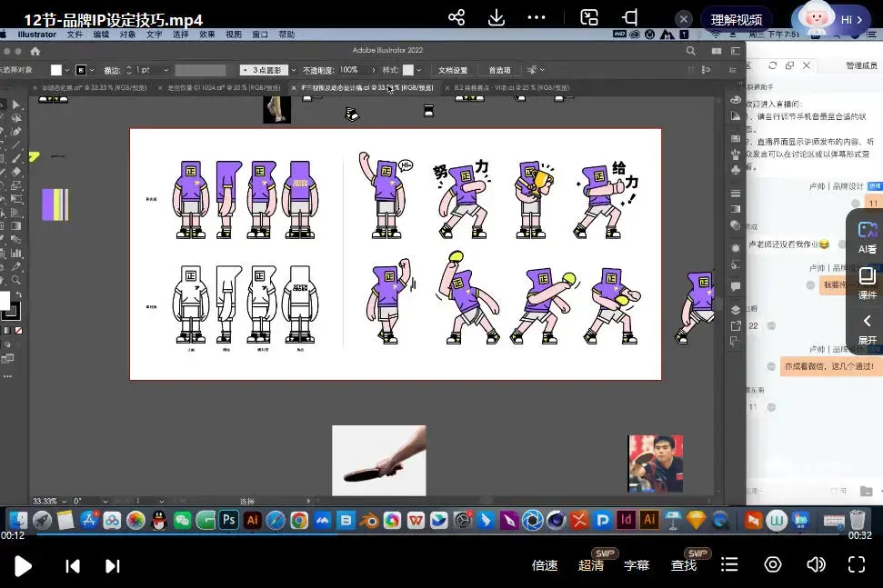Click the 理解视频 button
This screenshot has height=588, width=883.
pos(737,20)
